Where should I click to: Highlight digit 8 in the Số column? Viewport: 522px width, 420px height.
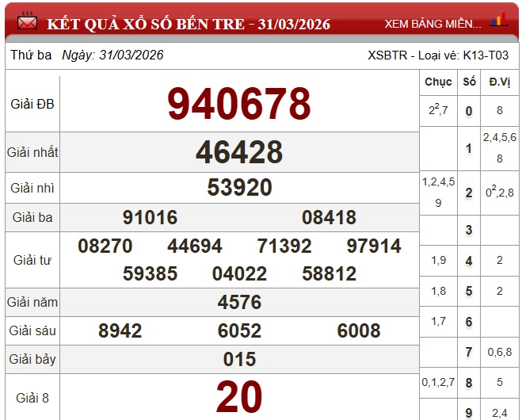(x=469, y=383)
